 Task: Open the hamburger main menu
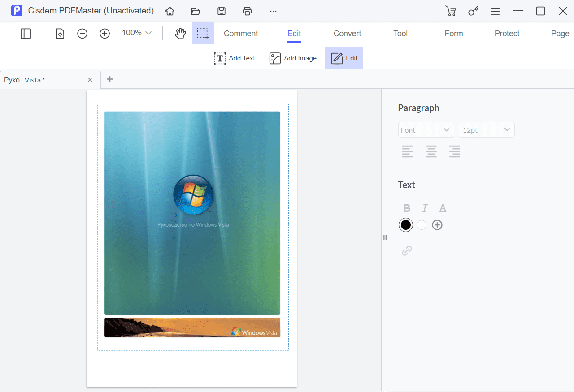click(495, 11)
